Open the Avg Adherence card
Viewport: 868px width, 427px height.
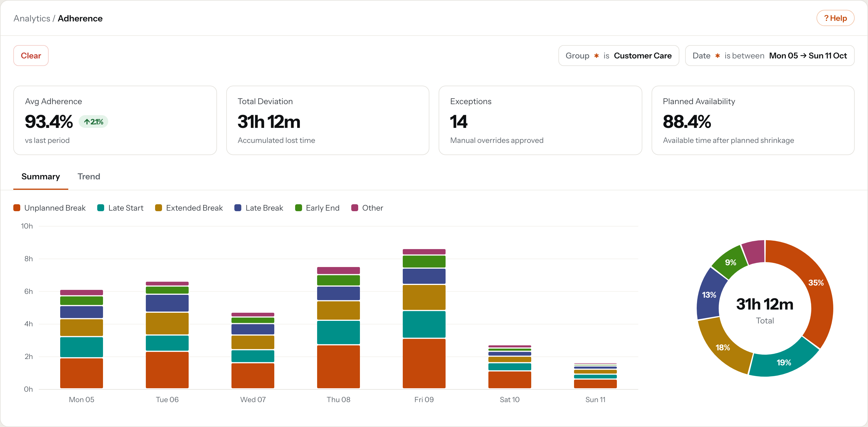115,120
